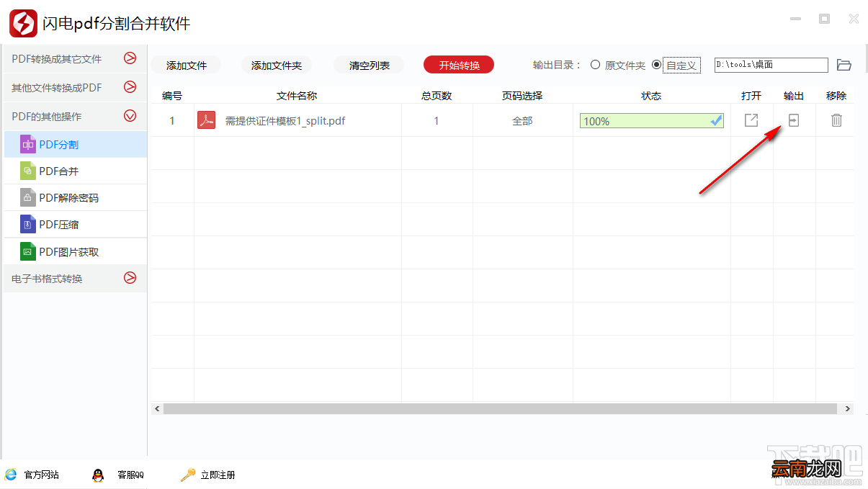Click the 总页数 column header
The height and width of the screenshot is (489, 868).
coord(437,96)
